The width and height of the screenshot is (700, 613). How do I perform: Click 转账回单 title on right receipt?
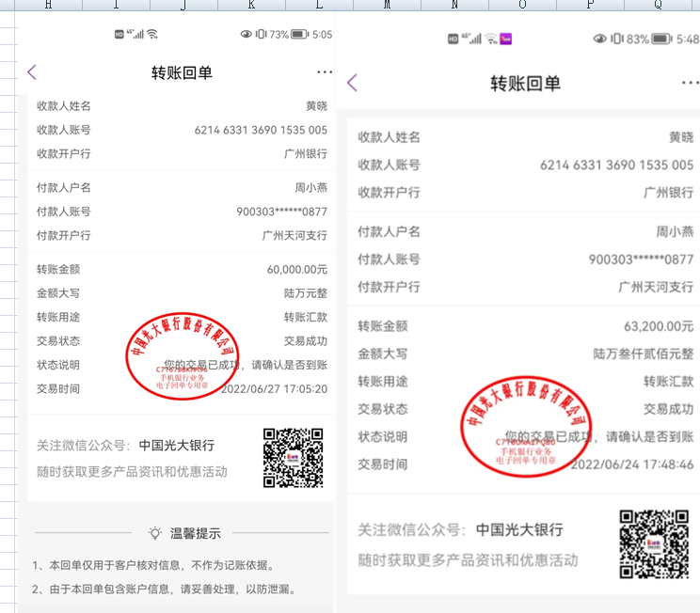click(525, 83)
